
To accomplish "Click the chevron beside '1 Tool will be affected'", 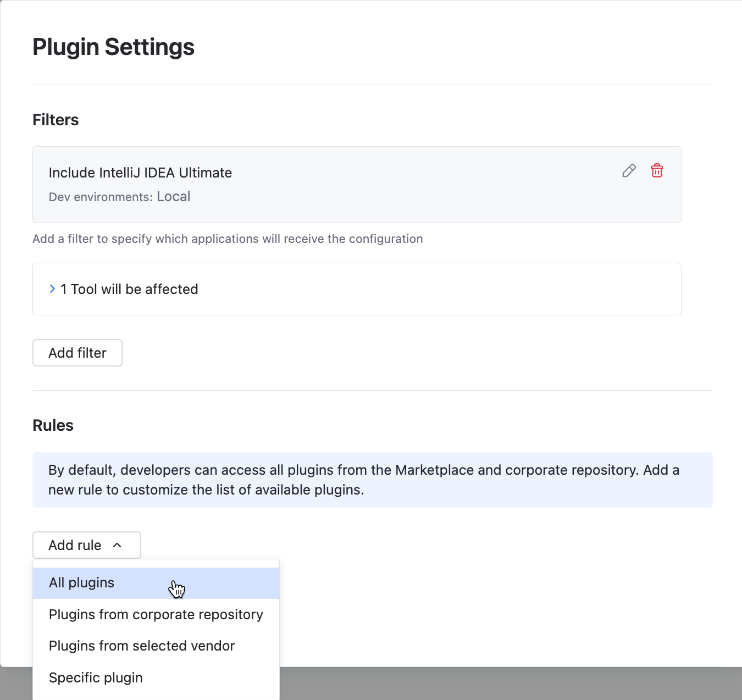I will [x=52, y=288].
